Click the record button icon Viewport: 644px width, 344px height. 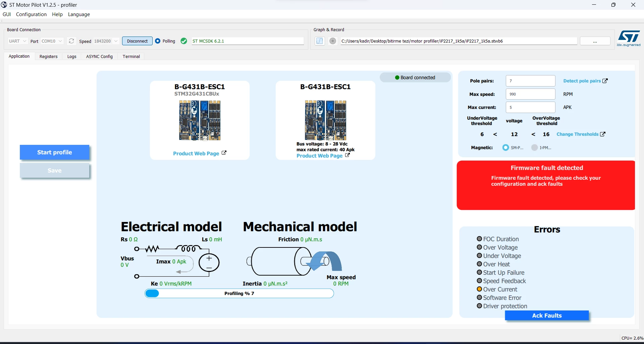[333, 41]
